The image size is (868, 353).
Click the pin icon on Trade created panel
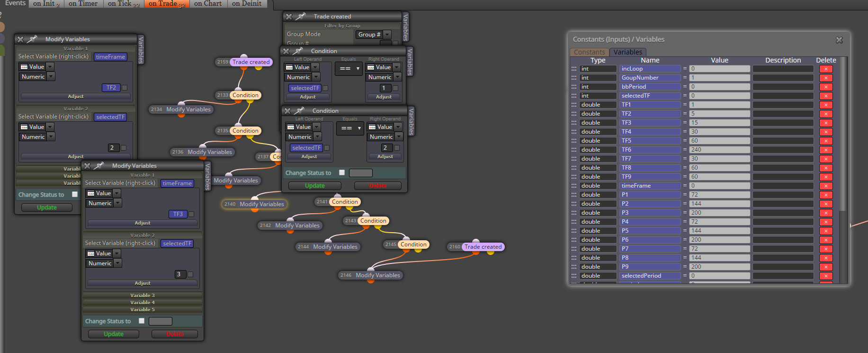coord(301,17)
